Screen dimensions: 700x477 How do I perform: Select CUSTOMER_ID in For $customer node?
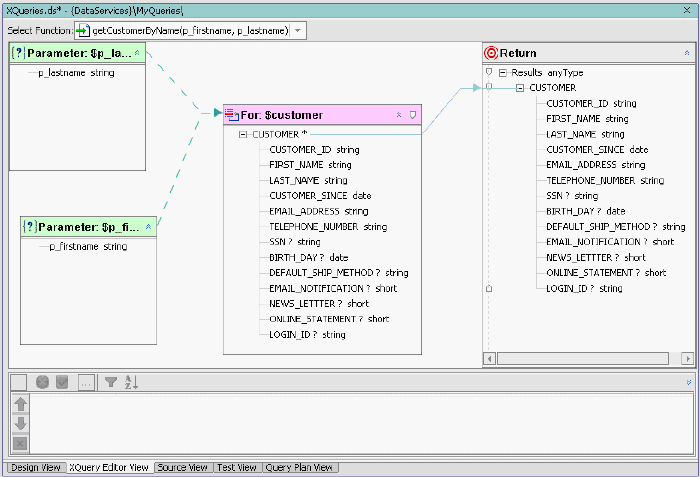point(314,150)
